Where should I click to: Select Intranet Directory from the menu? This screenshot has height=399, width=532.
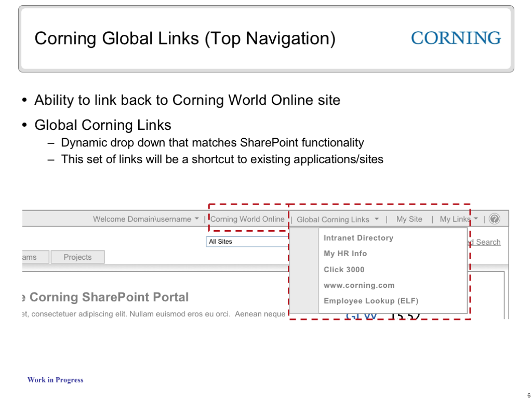click(358, 238)
